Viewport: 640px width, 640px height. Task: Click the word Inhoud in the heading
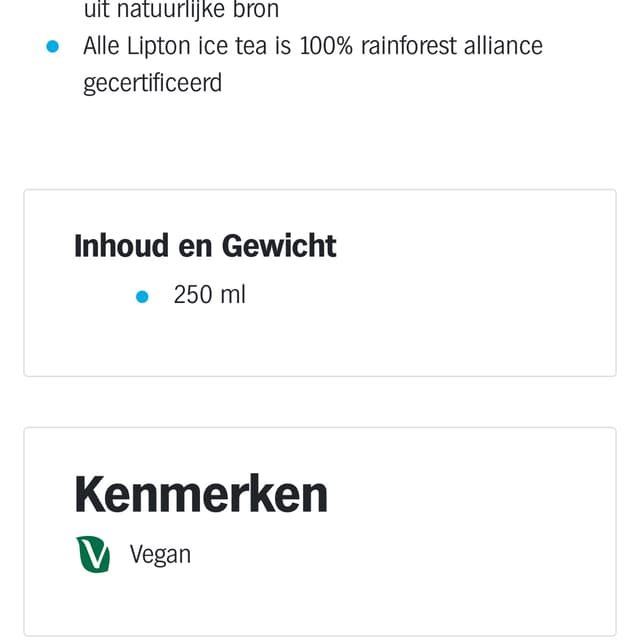121,246
